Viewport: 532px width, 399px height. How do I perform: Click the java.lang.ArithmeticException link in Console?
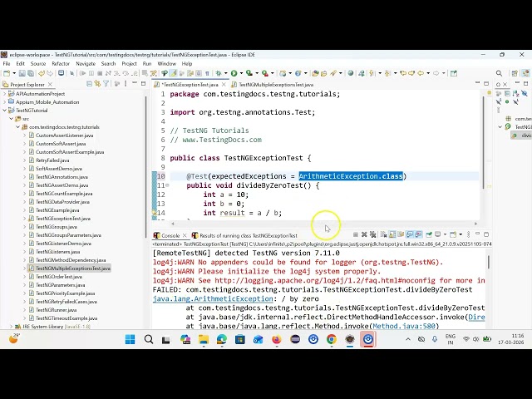pyautogui.click(x=213, y=298)
